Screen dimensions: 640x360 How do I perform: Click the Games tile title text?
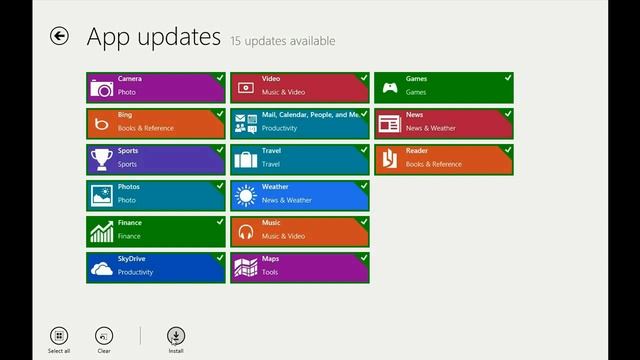tap(416, 79)
